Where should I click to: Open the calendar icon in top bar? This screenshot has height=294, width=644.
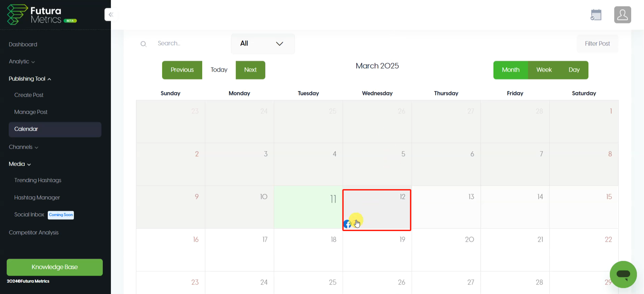(x=596, y=15)
